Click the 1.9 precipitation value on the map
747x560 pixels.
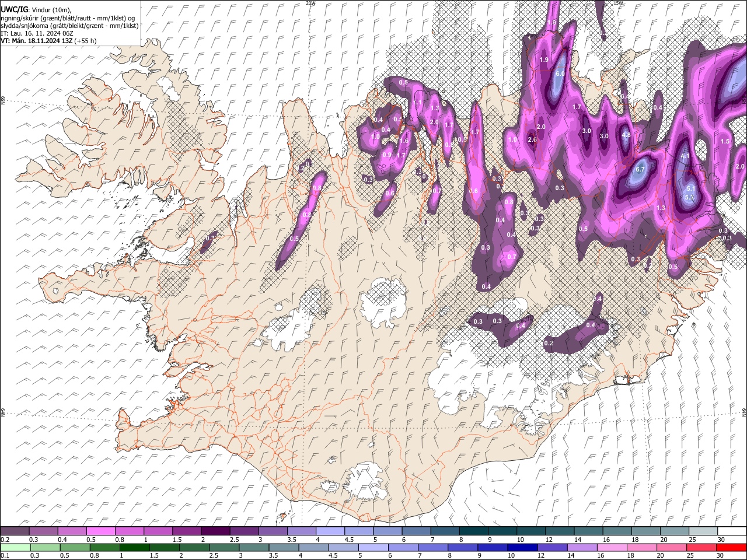click(x=544, y=60)
